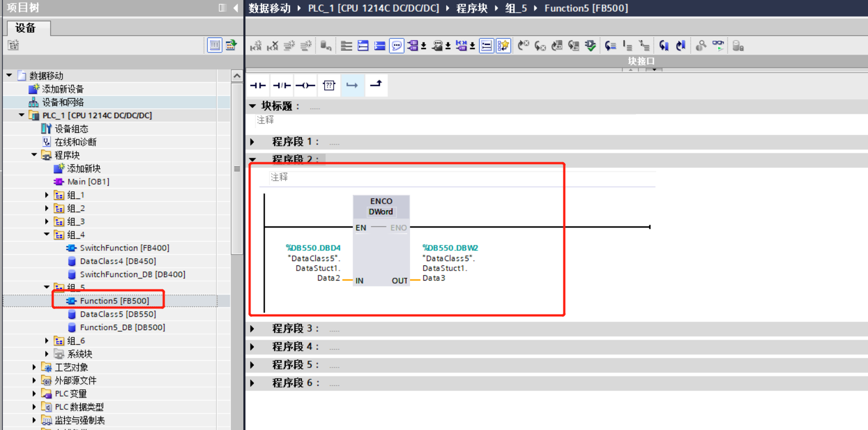Viewport: 868px width, 430px height.
Task: Click the insert row toolbar icon
Action: coord(289,46)
